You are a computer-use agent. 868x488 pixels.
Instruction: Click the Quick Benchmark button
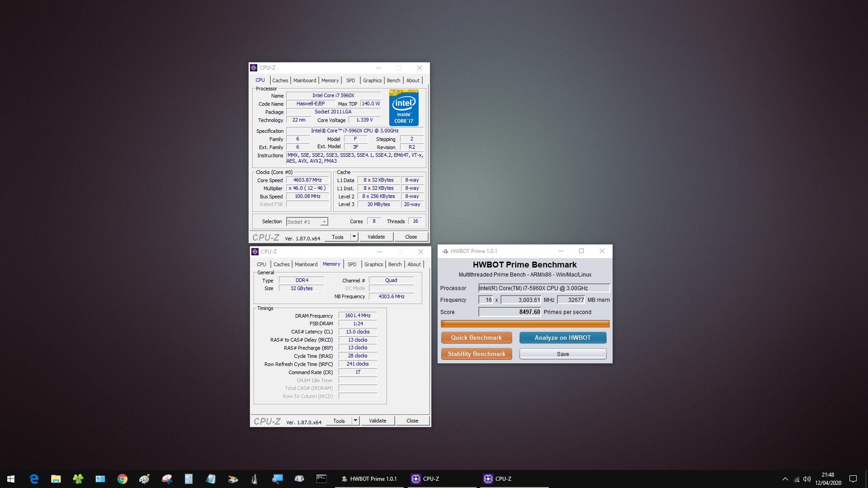(476, 338)
